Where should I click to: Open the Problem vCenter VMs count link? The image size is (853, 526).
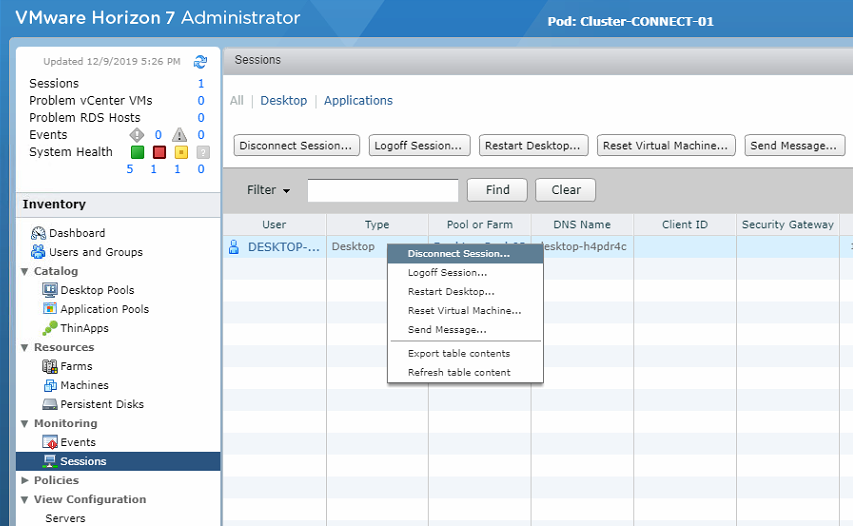[201, 101]
